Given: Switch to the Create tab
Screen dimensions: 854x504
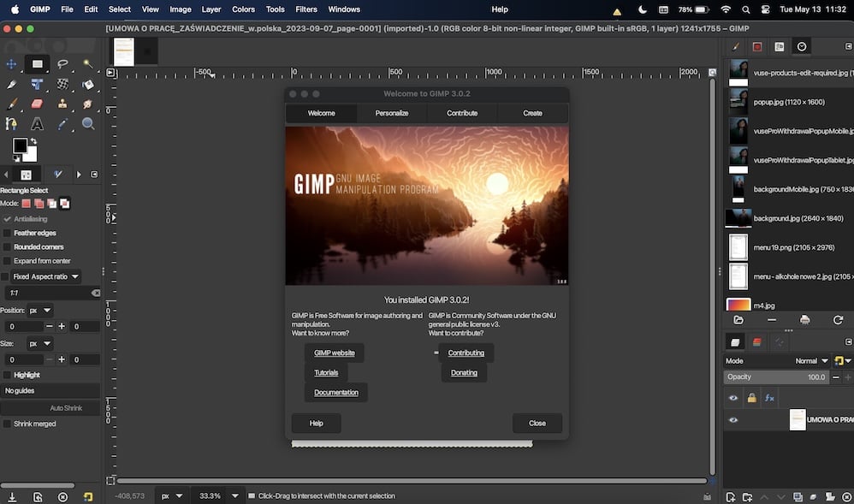Looking at the screenshot, I should (x=532, y=113).
